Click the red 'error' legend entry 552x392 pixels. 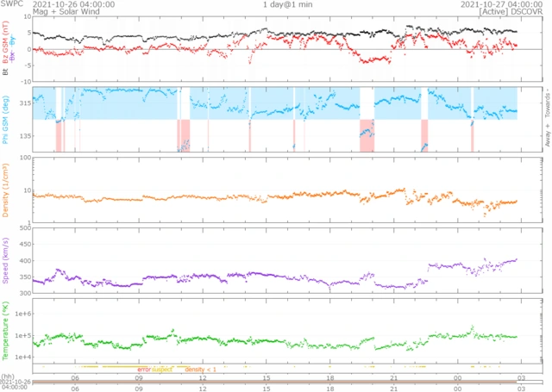tap(144, 370)
